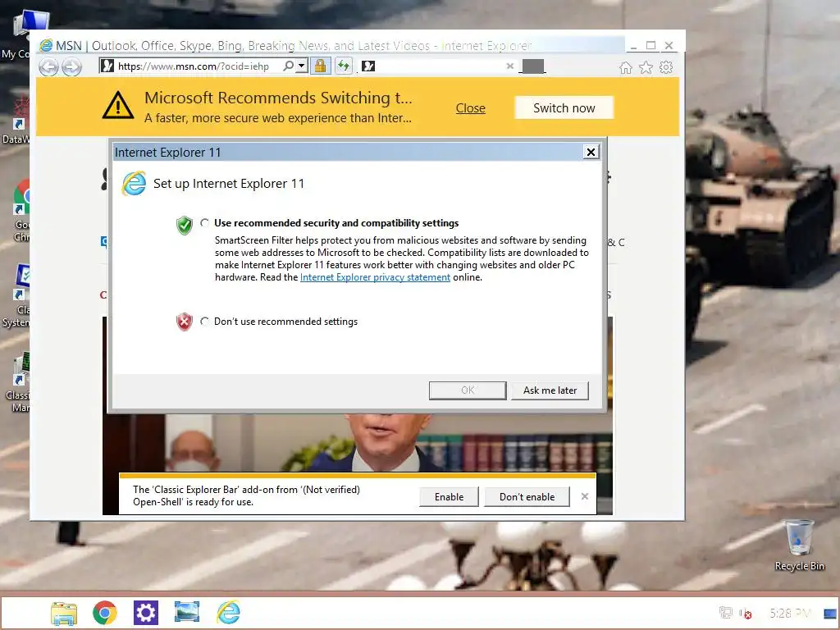Click the red shield X icon
The width and height of the screenshot is (840, 630).
(185, 322)
